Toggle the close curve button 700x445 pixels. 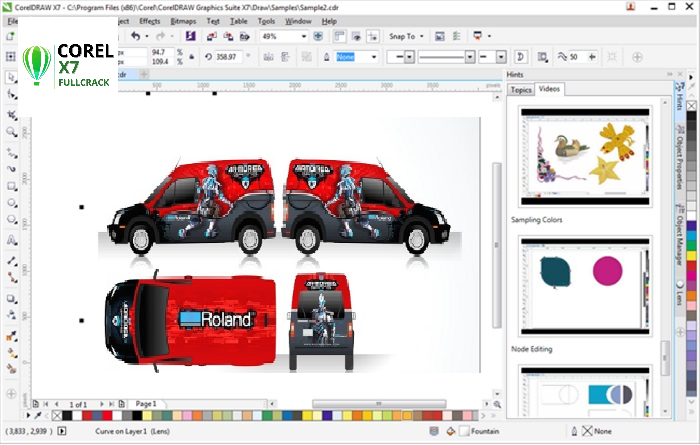pyautogui.click(x=520, y=57)
